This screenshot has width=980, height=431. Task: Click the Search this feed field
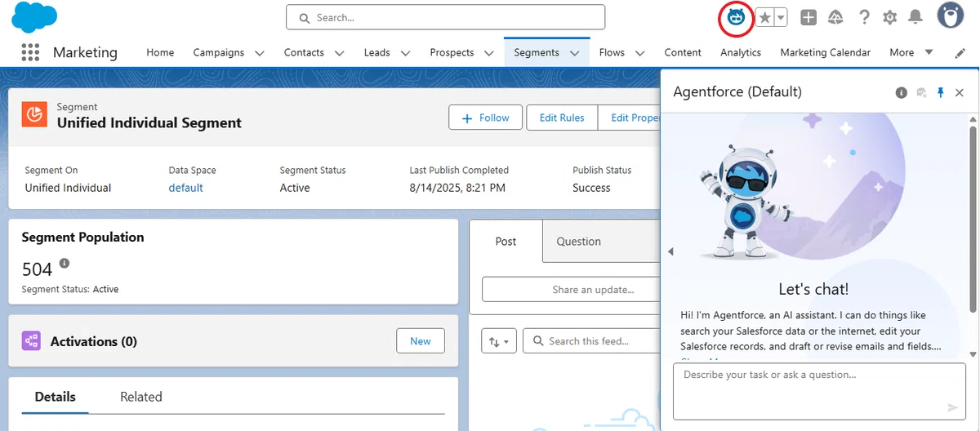[x=590, y=341]
